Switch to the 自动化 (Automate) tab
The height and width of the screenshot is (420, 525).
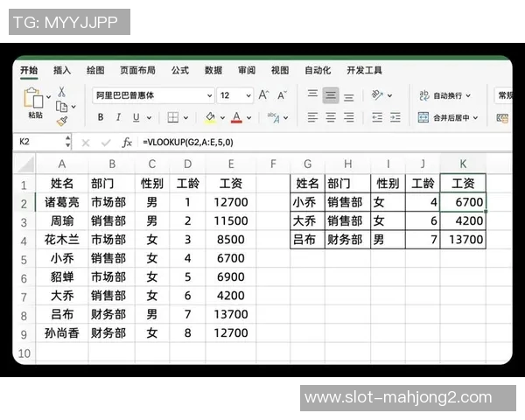tap(318, 70)
